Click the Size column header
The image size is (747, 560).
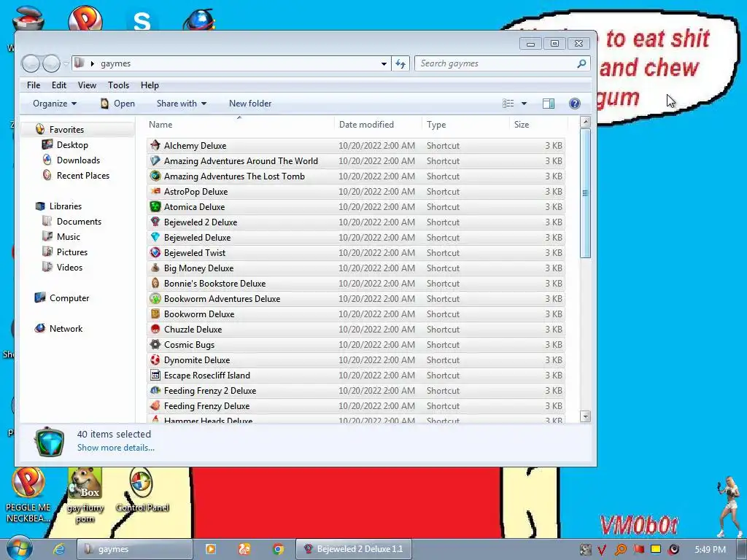[x=538, y=124]
